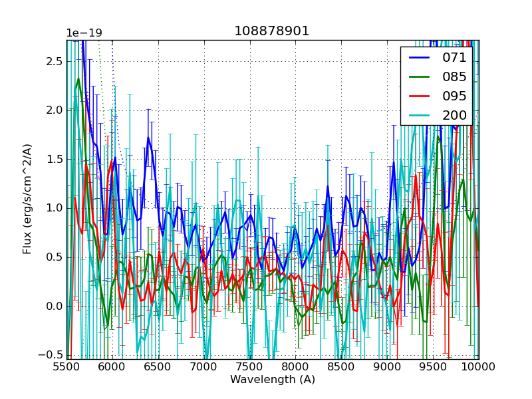The height and width of the screenshot is (399, 532).
Task: Click the plot title 108878901
Action: click(x=272, y=31)
